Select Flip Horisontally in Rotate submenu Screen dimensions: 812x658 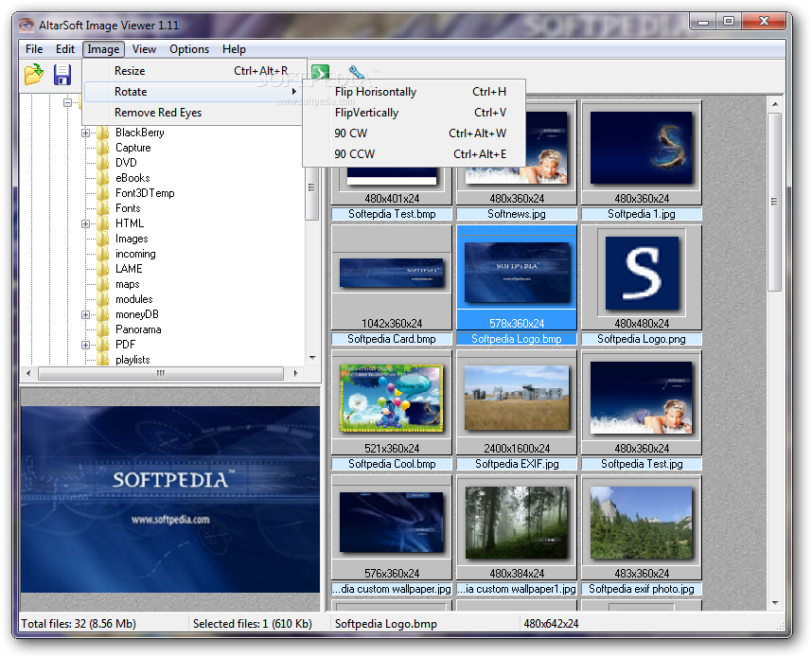[415, 92]
